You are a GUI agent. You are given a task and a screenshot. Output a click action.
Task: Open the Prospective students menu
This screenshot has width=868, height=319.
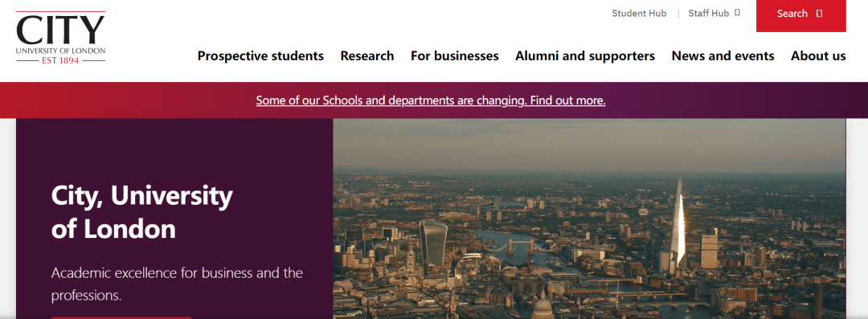click(260, 56)
